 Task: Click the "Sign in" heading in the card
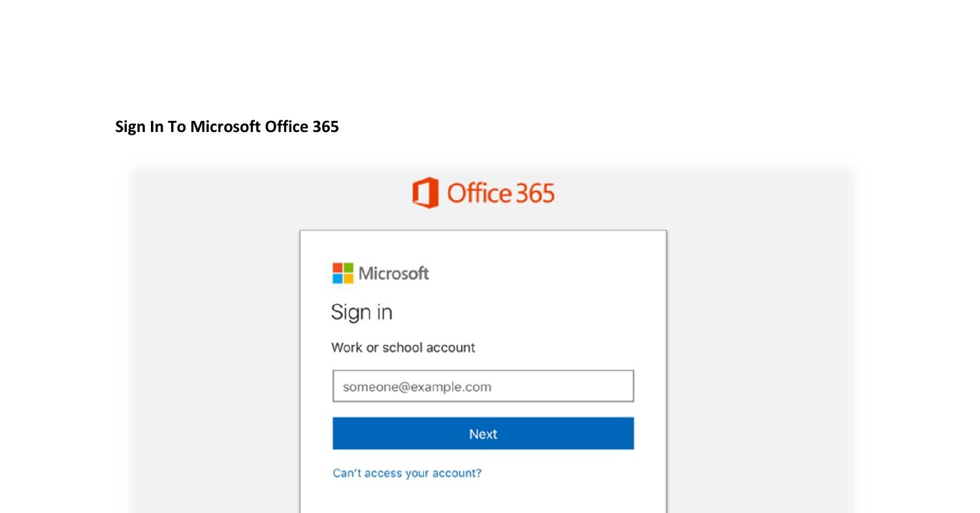tap(361, 312)
